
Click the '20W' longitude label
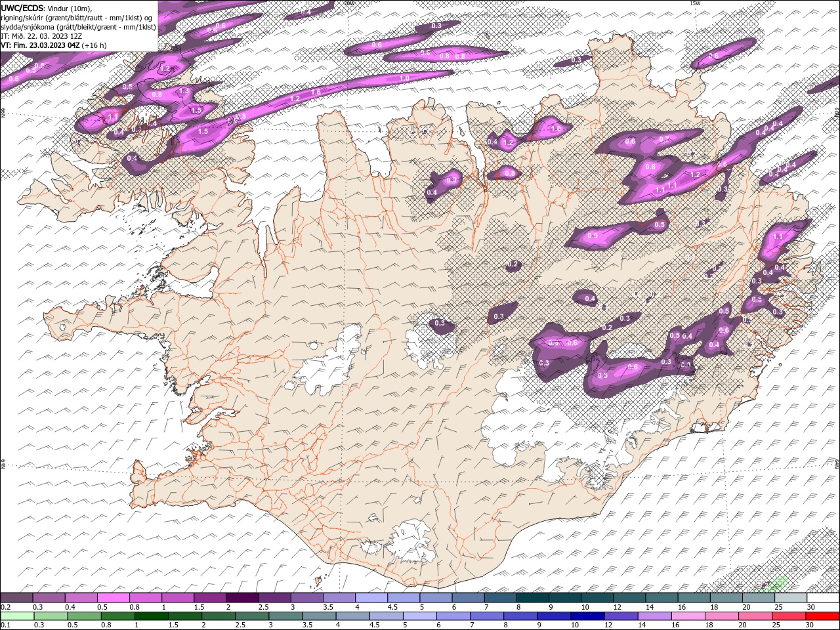point(348,3)
